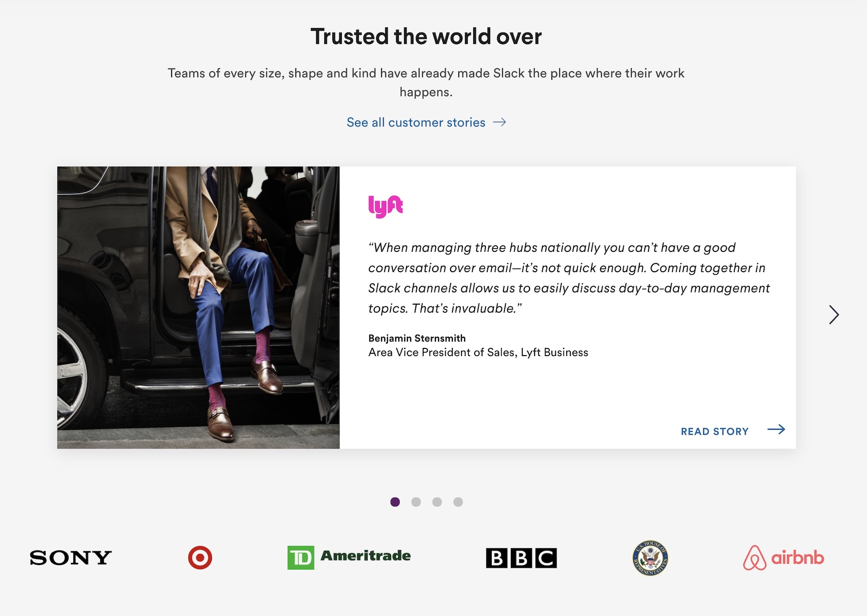Viewport: 867px width, 616px height.
Task: Click the Trusted the world over heading
Action: tap(426, 37)
